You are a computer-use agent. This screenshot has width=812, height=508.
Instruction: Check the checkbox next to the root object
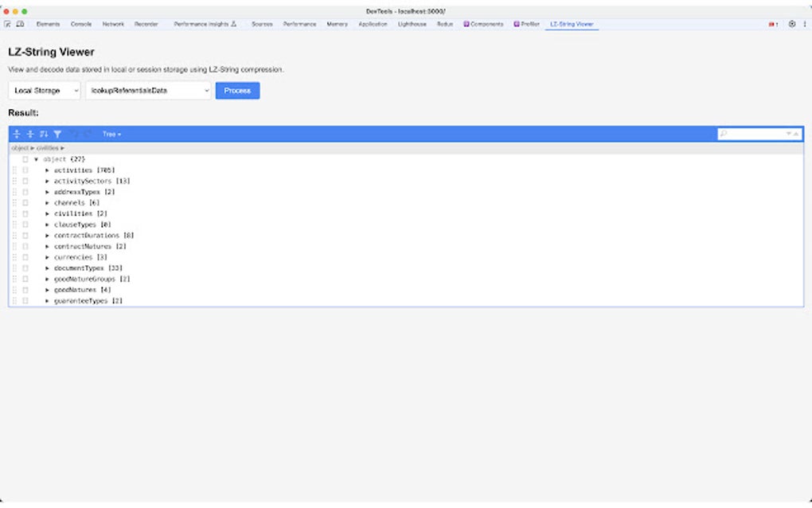(x=25, y=158)
